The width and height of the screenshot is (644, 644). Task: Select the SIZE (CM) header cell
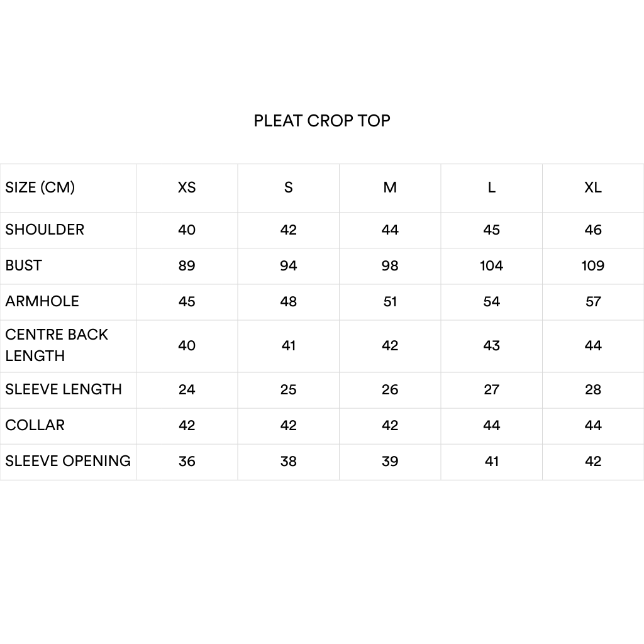[x=40, y=187]
